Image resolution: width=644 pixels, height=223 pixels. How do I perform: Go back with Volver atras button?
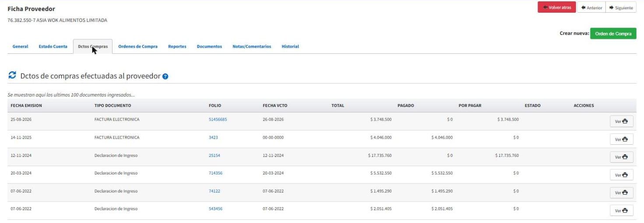(557, 7)
